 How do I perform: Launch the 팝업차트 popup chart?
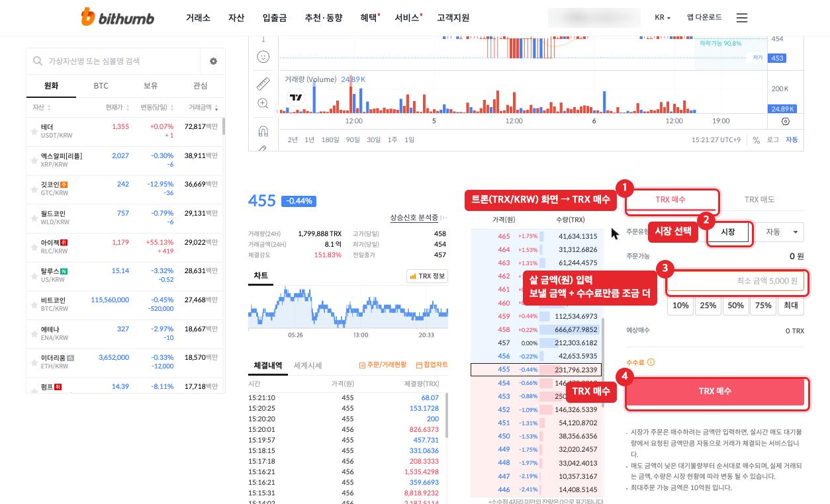pos(432,365)
